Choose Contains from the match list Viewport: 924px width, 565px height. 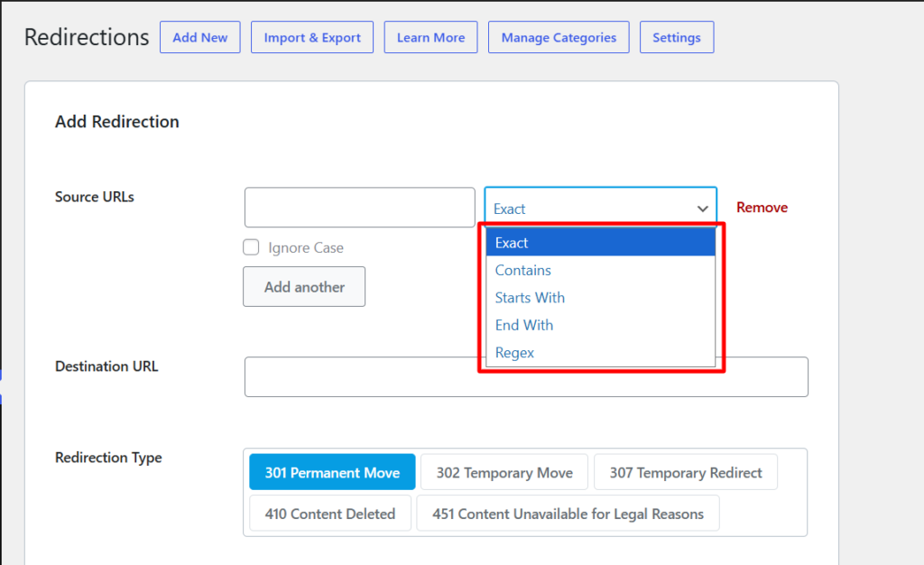[600, 270]
